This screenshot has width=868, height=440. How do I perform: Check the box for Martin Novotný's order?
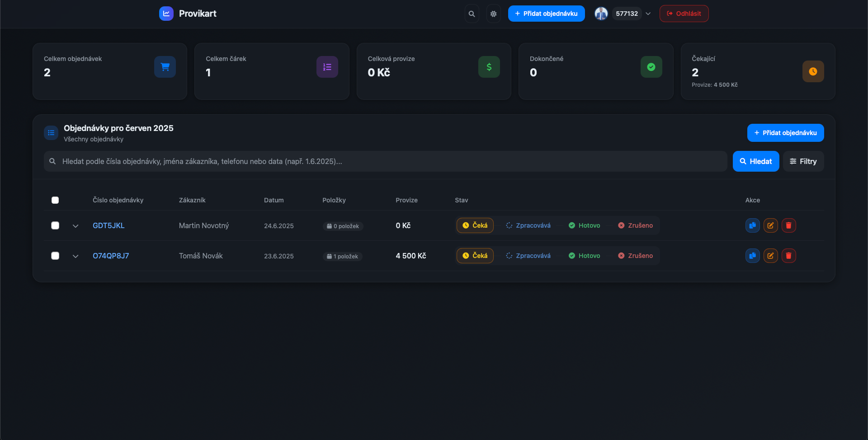(x=55, y=225)
